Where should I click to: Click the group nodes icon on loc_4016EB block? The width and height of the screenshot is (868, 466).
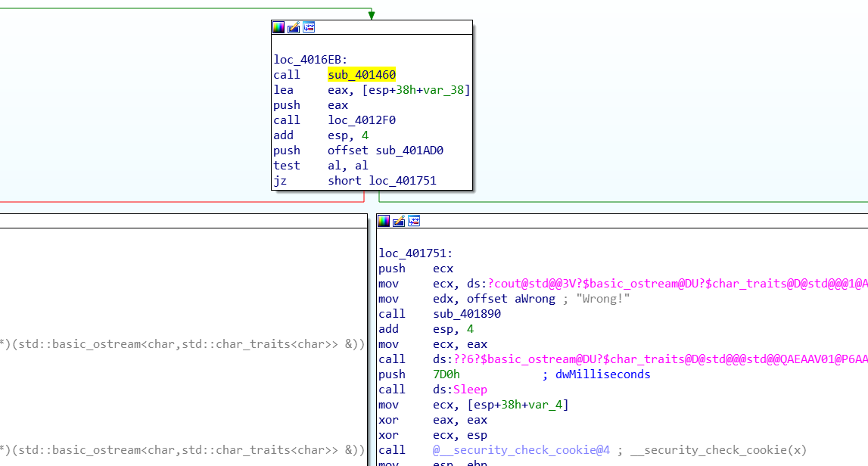(309, 27)
